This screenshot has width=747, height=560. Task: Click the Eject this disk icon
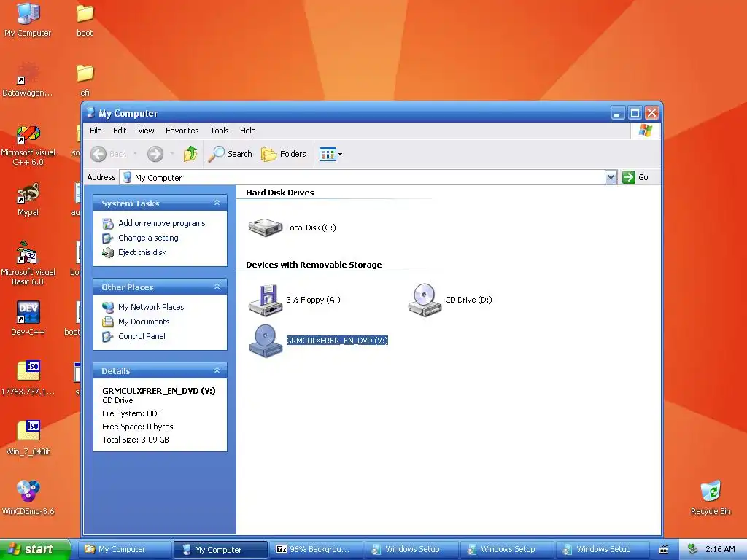tap(108, 252)
